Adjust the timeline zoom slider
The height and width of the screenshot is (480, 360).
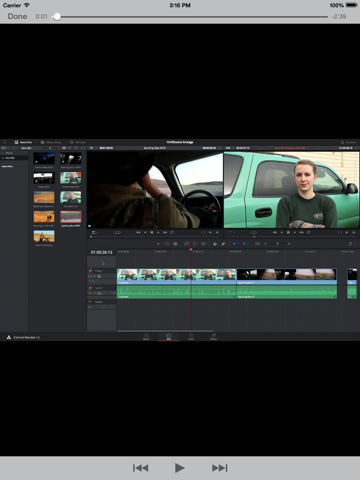tap(278, 244)
